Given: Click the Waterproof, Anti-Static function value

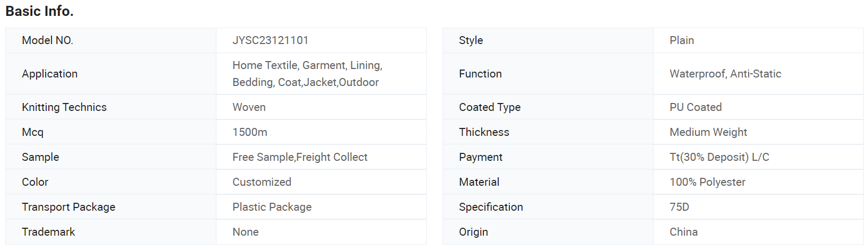Looking at the screenshot, I should [x=725, y=74].
